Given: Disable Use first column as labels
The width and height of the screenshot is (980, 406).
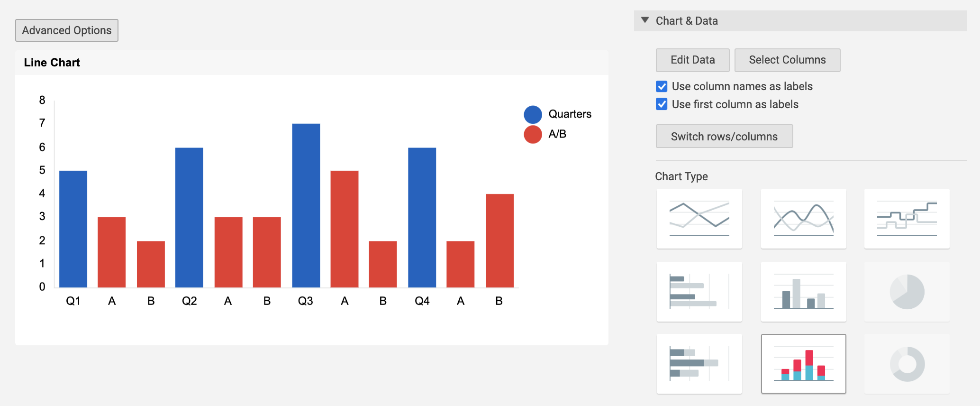Looking at the screenshot, I should point(662,104).
